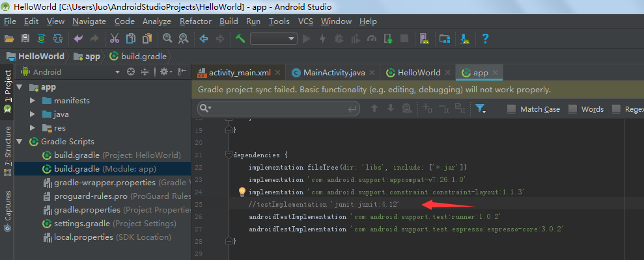Click the green hammer Make Project icon
The width and height of the screenshot is (644, 260).
[240, 39]
